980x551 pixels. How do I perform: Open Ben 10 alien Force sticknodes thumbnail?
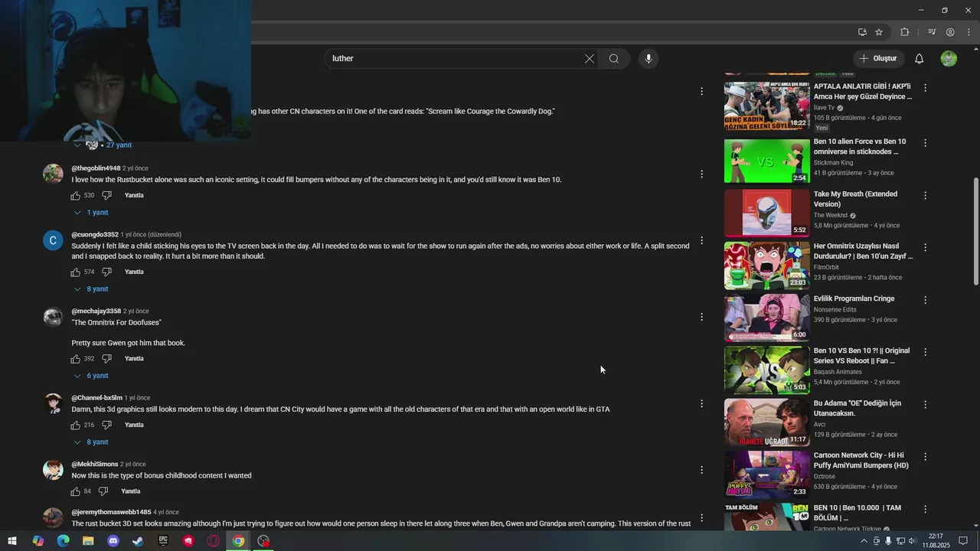[766, 161]
